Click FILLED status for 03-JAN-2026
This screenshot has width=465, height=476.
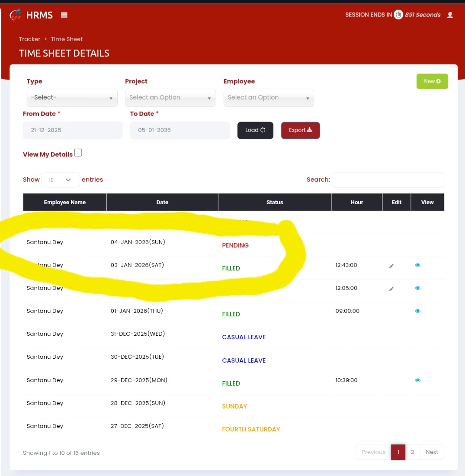[x=231, y=268]
